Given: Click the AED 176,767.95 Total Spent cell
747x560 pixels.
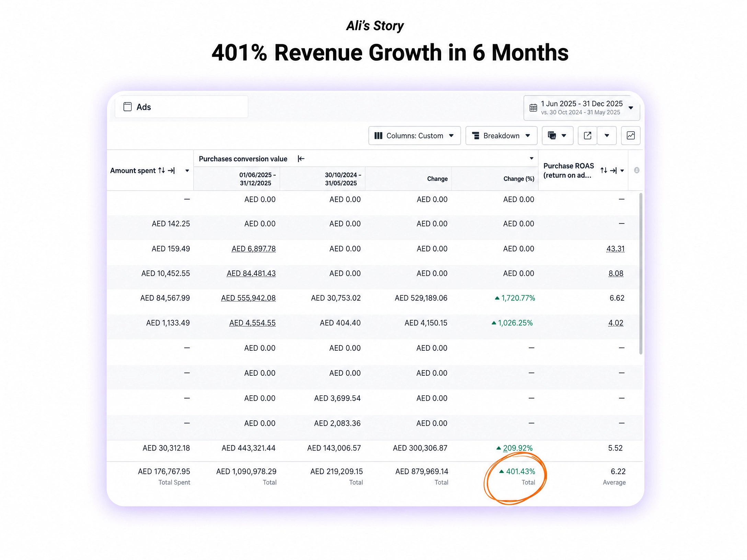Looking at the screenshot, I should [x=164, y=471].
